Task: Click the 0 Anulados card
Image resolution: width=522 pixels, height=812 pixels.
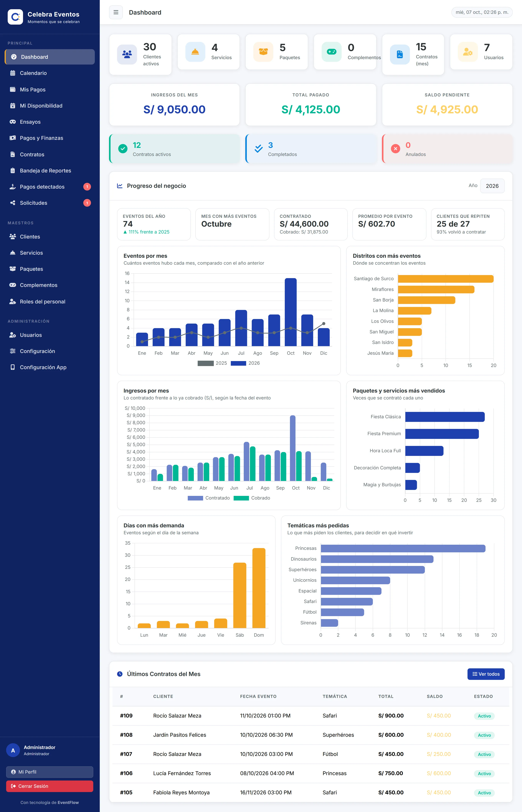Action: tap(447, 149)
